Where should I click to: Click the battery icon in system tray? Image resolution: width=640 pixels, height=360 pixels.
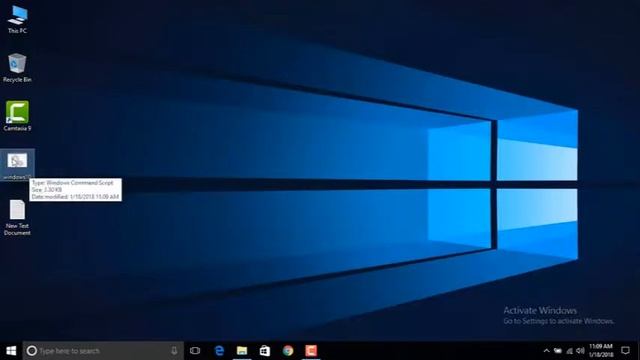[x=558, y=351]
